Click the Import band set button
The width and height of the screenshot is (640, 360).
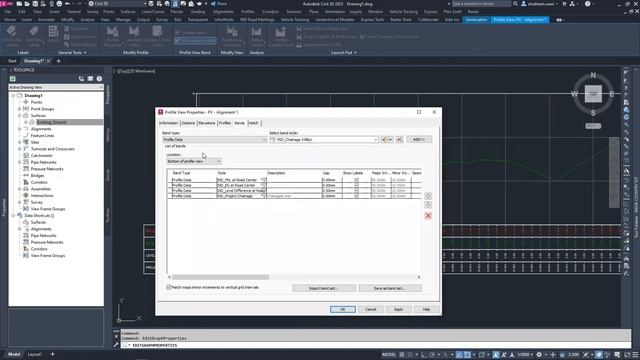[x=324, y=288]
